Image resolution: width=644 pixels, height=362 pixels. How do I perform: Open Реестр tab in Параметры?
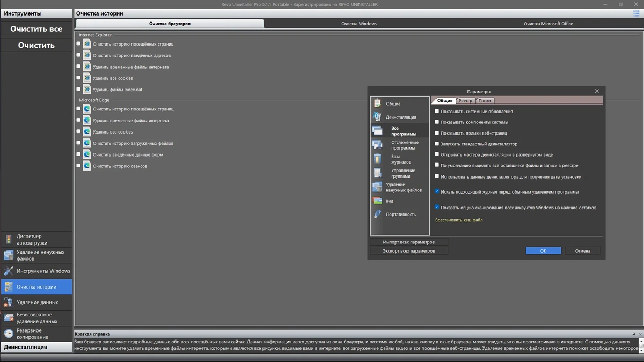click(x=465, y=101)
